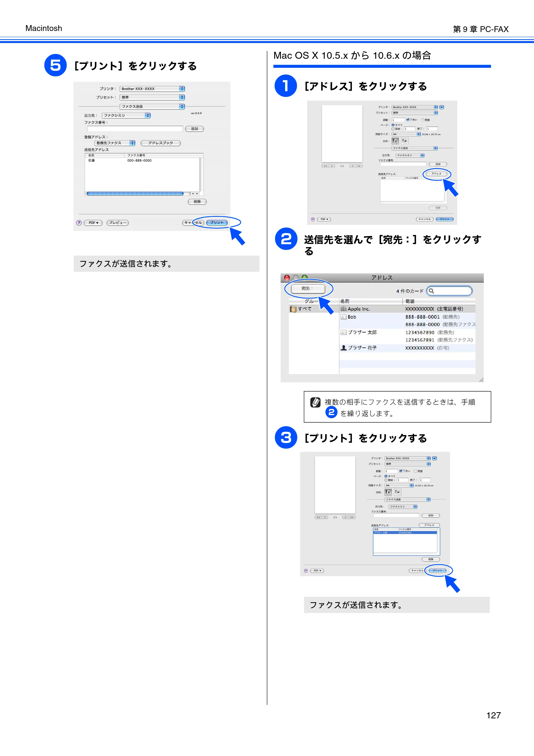534x756 pixels.
Task: Click the horizontal scrollbar under the 佐藤 recipient list
Action: click(x=135, y=194)
